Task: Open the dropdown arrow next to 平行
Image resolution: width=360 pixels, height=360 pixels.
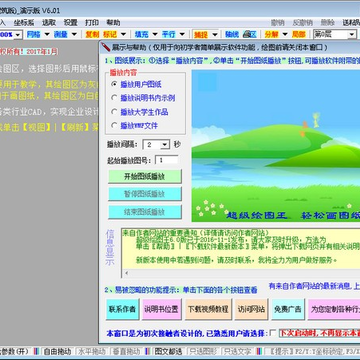Action: point(182,34)
